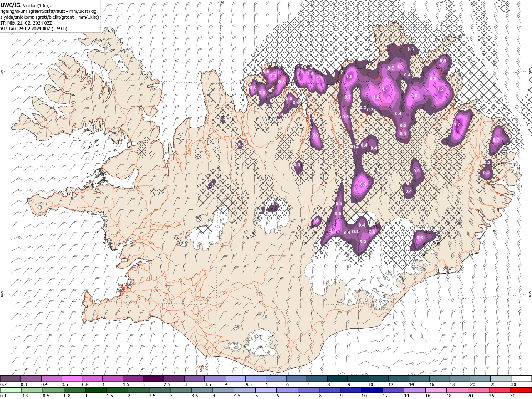
Task: Click the '0.2' value beside the glacier
Action: point(274,204)
